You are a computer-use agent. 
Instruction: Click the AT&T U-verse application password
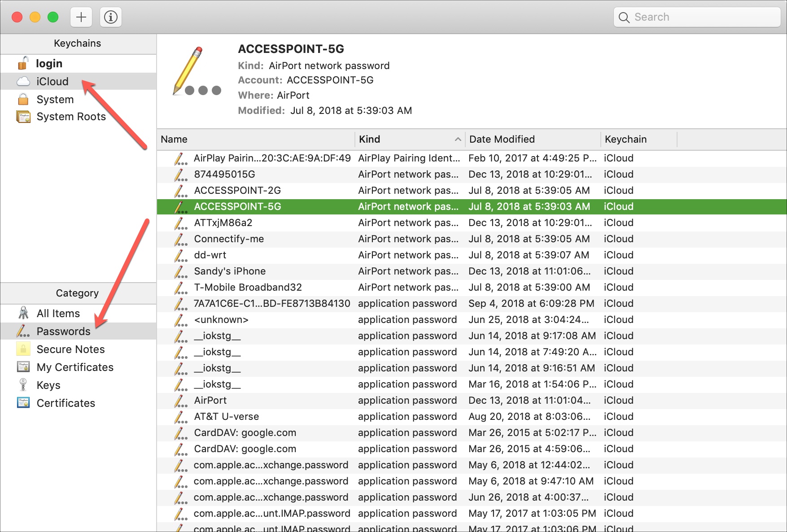(226, 417)
